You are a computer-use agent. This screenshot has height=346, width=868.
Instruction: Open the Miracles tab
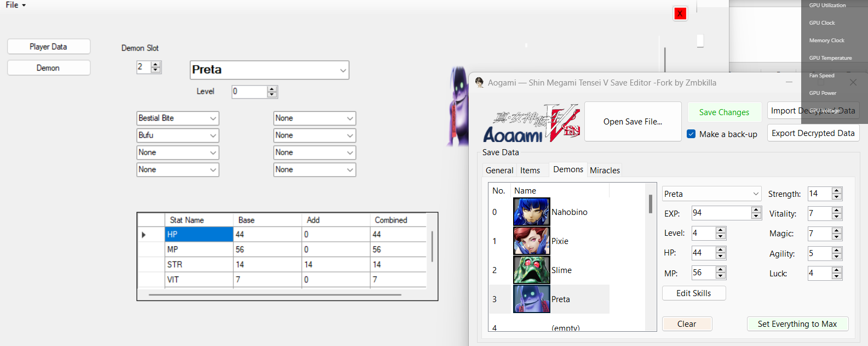(x=605, y=171)
